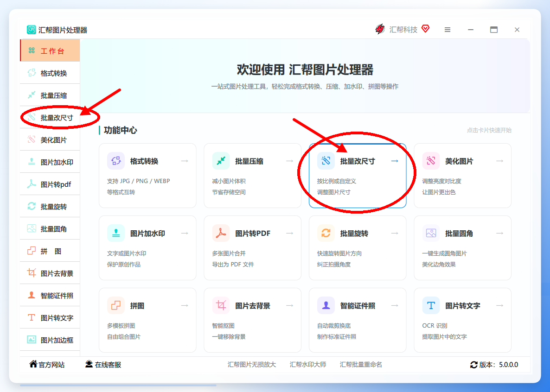Viewport: 550px width, 392px height.
Task: Click arrow on 图片转PDF card
Action: click(x=290, y=233)
